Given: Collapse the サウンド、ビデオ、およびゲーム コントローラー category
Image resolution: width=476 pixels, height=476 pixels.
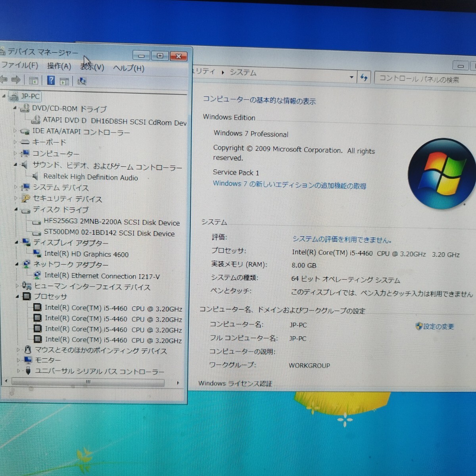Looking at the screenshot, I should click(15, 164).
